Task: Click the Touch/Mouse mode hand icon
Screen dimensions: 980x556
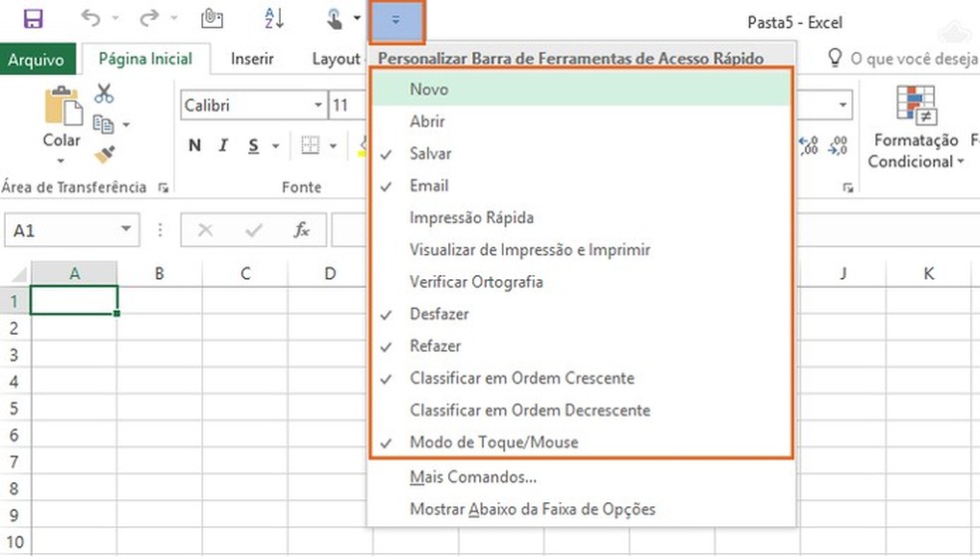Action: click(x=337, y=19)
